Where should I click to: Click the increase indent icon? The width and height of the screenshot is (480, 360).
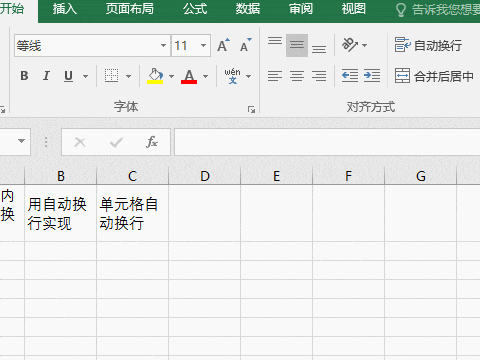(x=372, y=76)
